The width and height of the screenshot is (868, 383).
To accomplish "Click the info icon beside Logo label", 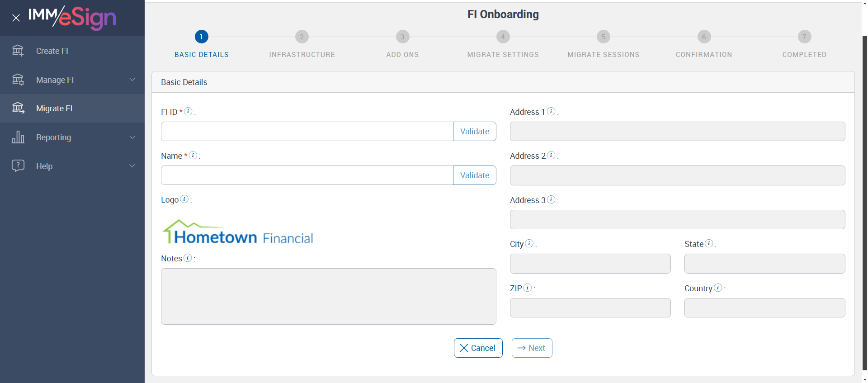I will click(184, 199).
